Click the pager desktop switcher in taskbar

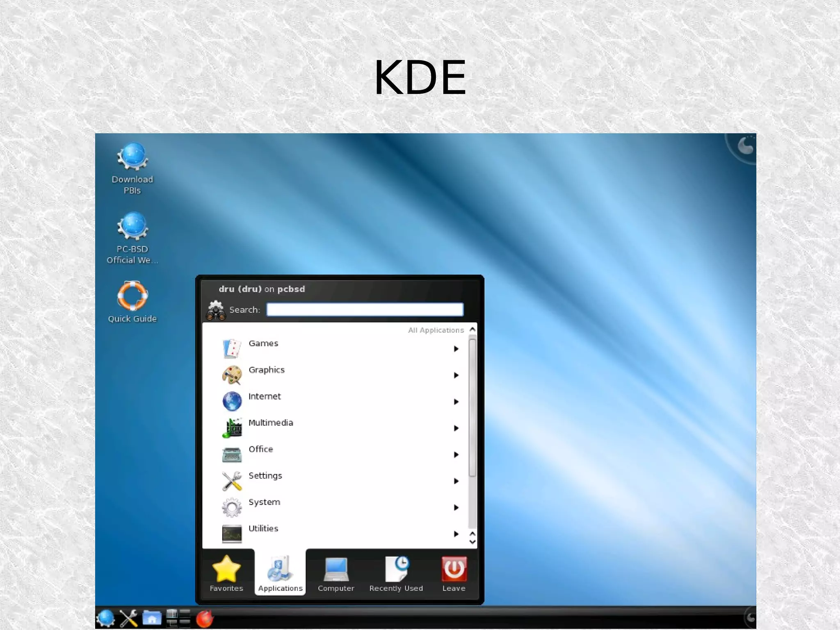[x=178, y=618]
